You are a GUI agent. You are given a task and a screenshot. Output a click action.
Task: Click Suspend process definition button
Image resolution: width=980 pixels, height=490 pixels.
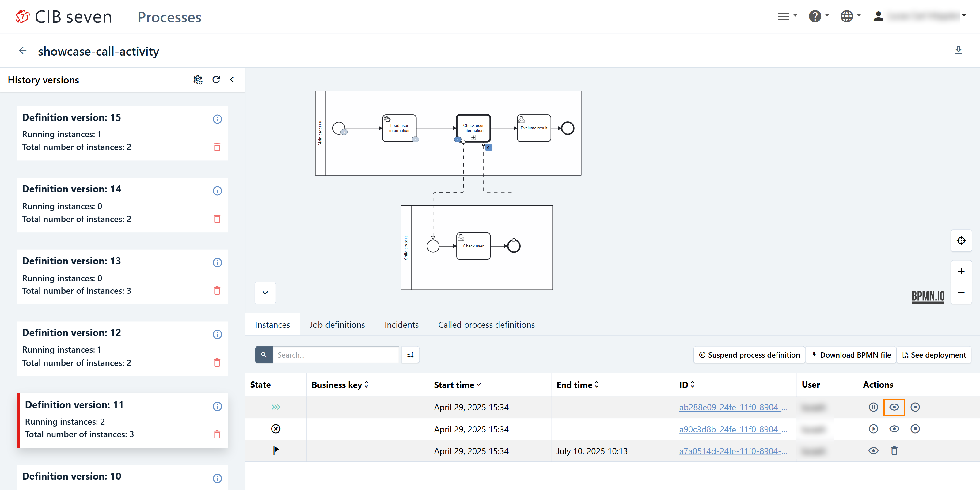pyautogui.click(x=749, y=355)
